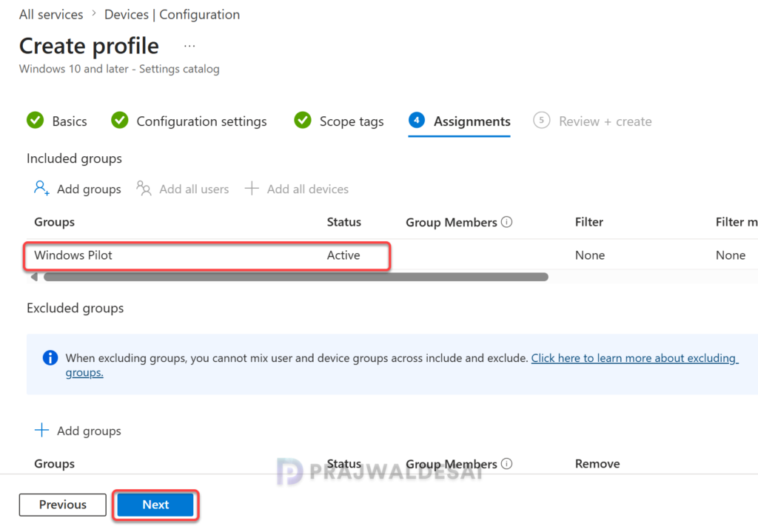The height and width of the screenshot is (532, 758).
Task: Switch to the Scope tags tab
Action: tap(339, 121)
